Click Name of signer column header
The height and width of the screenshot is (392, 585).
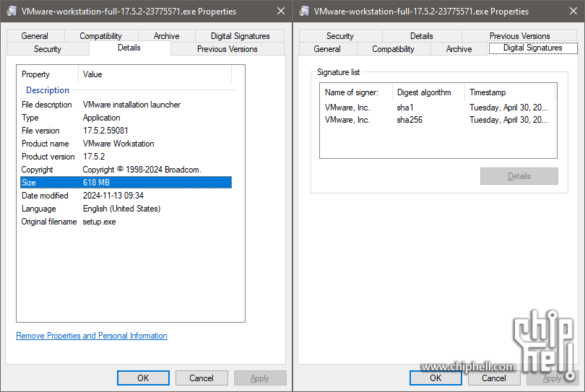[x=356, y=92]
